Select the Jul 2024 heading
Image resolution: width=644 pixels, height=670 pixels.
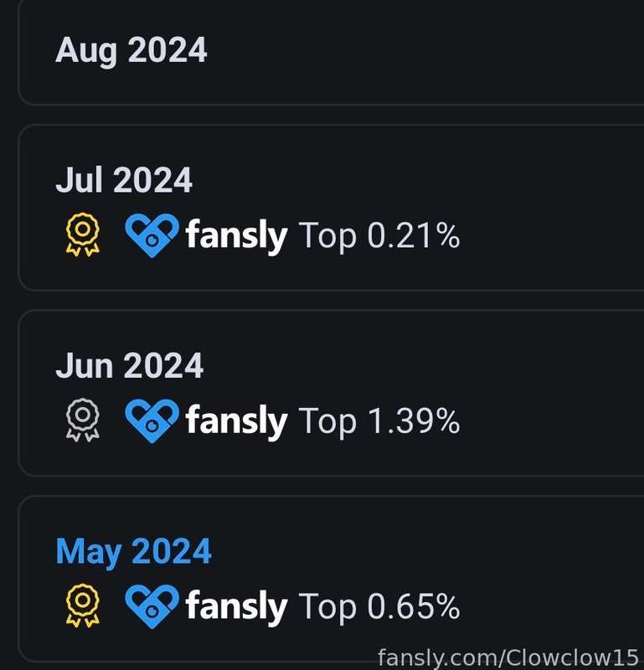click(124, 180)
